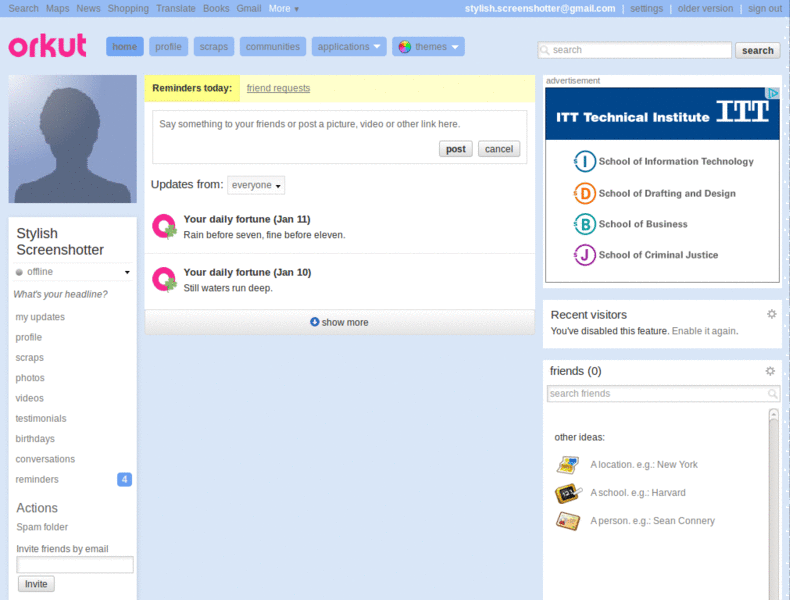This screenshot has height=600, width=800.
Task: Open the scraps tab
Action: (214, 46)
